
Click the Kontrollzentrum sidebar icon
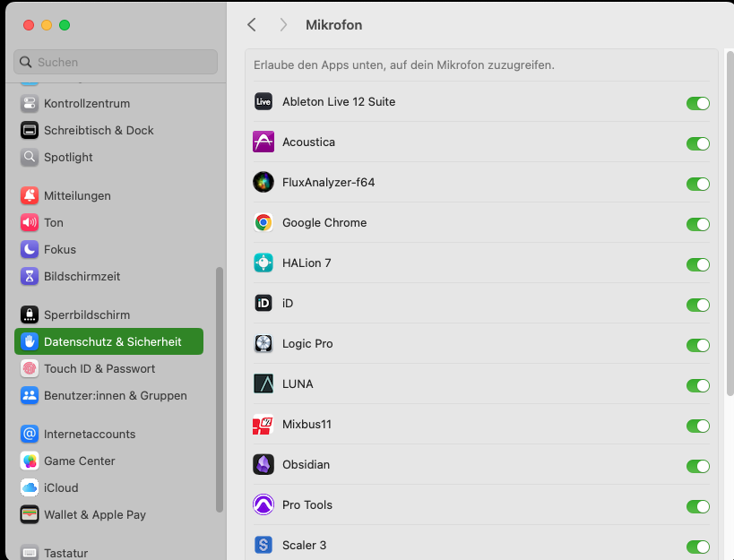click(30, 103)
